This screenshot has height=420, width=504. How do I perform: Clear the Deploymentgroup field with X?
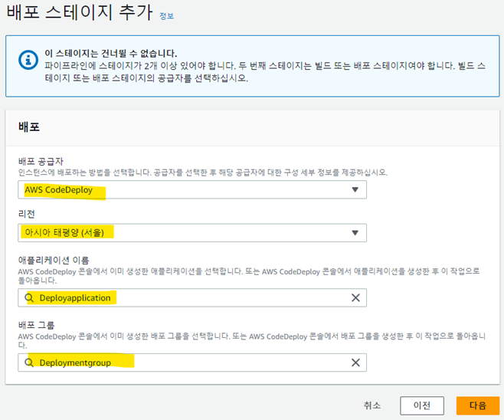(355, 363)
